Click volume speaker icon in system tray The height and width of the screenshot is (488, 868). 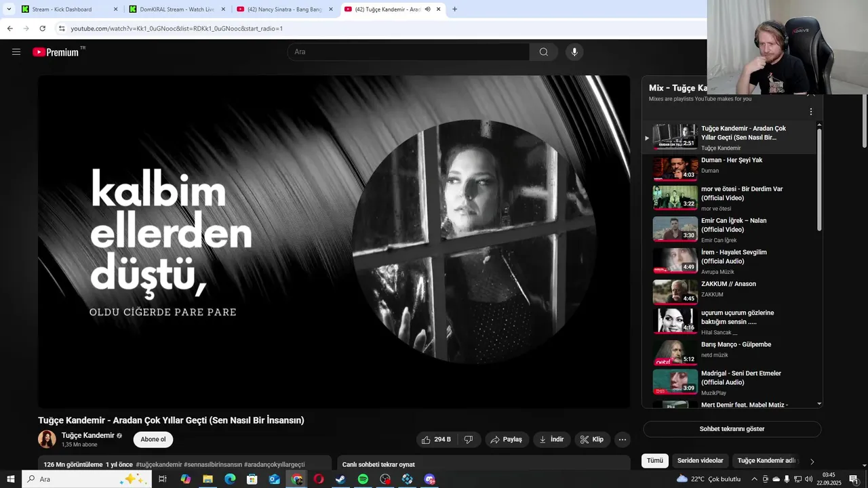(x=808, y=479)
